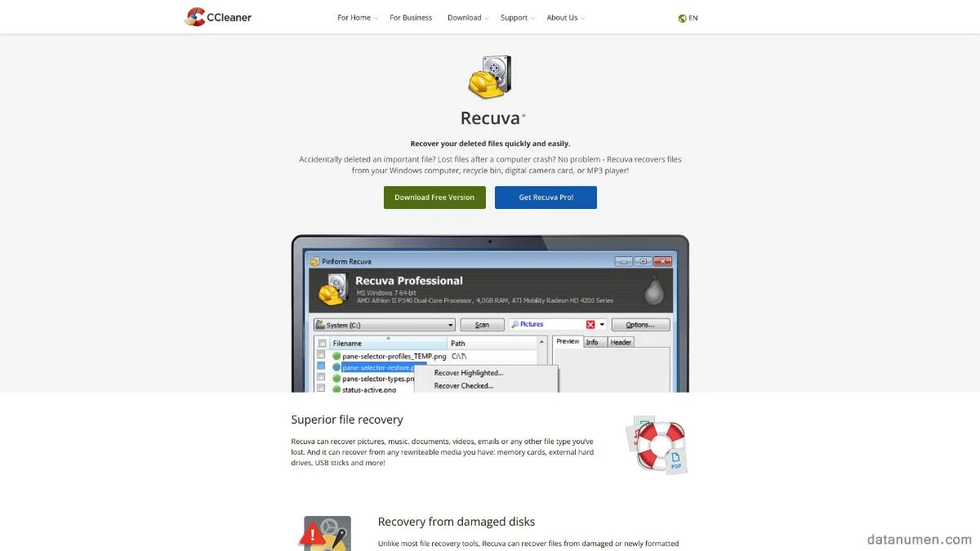Check the box for pane-selector-types file
The image size is (980, 551).
(322, 379)
